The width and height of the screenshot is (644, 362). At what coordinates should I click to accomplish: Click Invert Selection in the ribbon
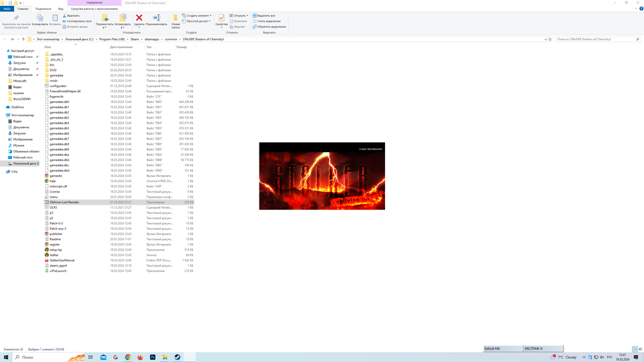[270, 26]
